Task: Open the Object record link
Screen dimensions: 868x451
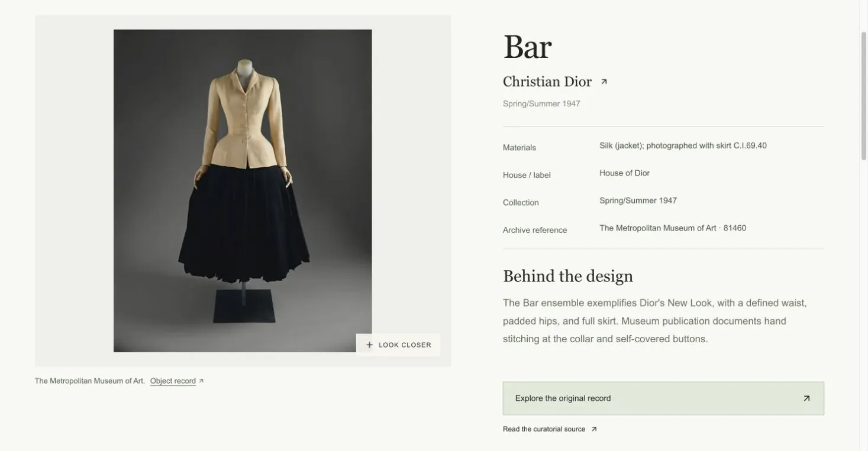Action: tap(173, 381)
